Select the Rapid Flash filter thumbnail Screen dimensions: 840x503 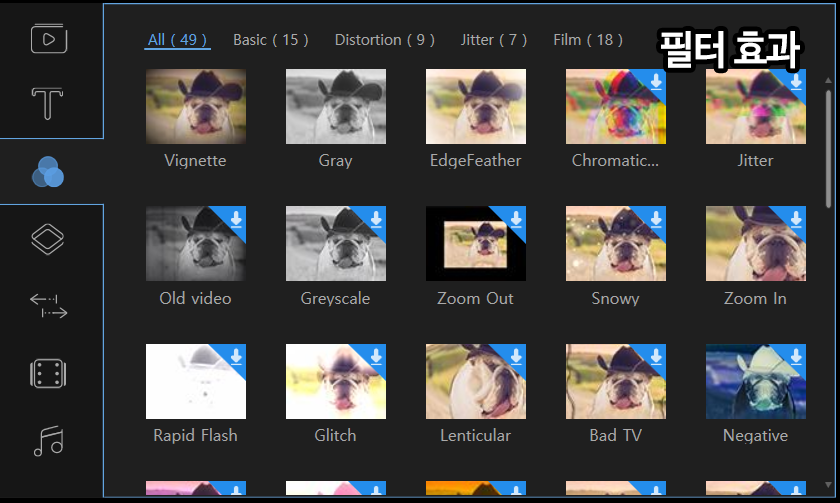196,381
